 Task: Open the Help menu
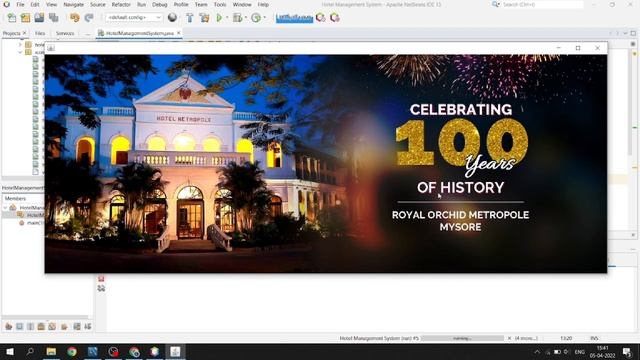coord(263,4)
